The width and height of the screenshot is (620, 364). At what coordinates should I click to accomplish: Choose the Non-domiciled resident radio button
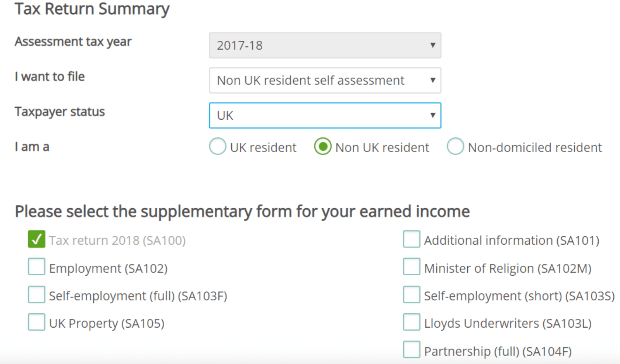[x=455, y=147]
